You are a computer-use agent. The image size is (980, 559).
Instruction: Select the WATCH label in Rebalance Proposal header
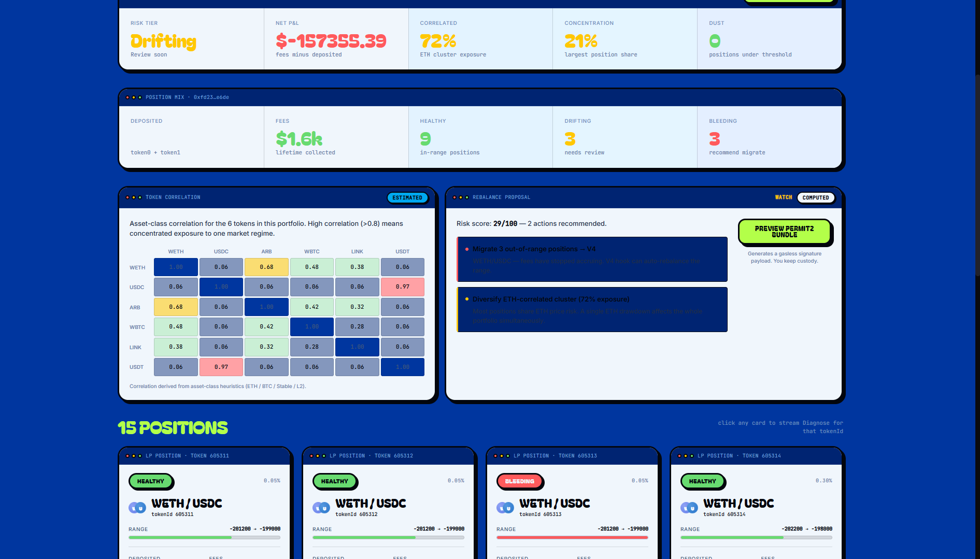coord(783,197)
